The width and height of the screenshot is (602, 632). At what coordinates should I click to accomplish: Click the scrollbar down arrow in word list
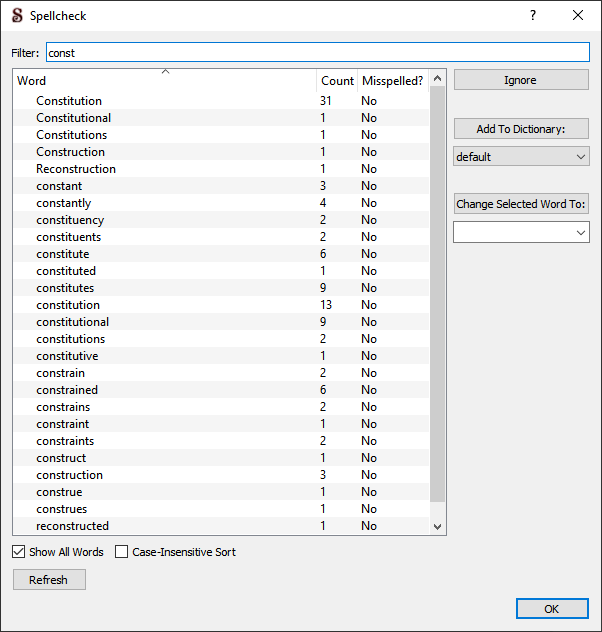tap(437, 527)
